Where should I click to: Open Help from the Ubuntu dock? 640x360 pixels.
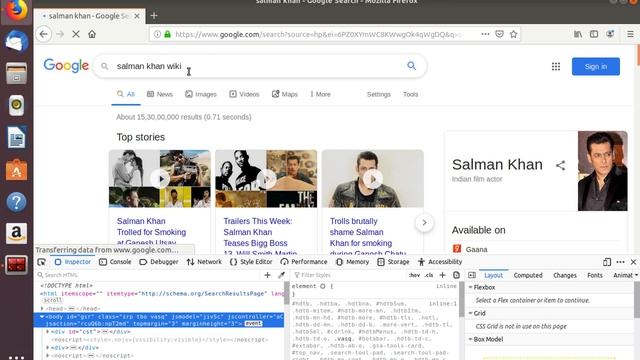(x=16, y=202)
